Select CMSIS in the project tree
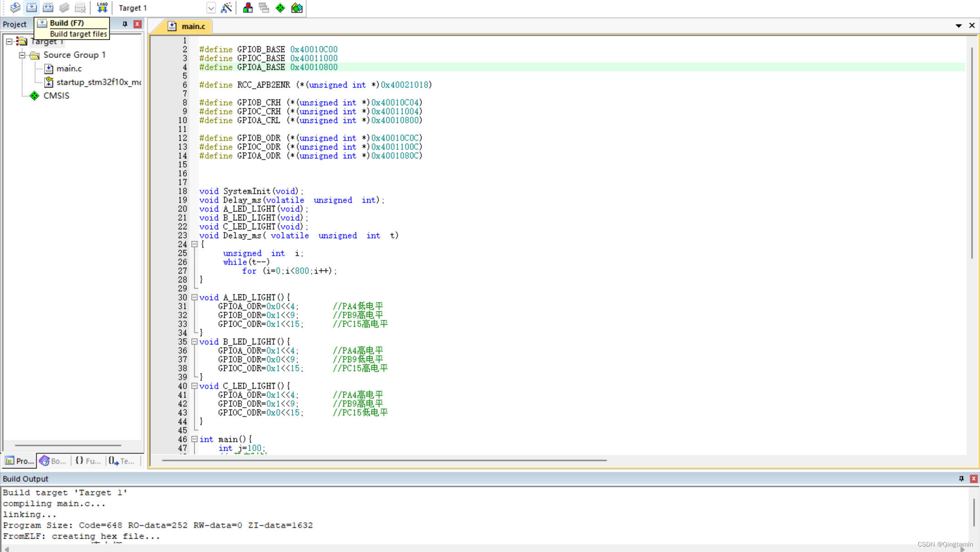This screenshot has width=980, height=552. tap(56, 95)
